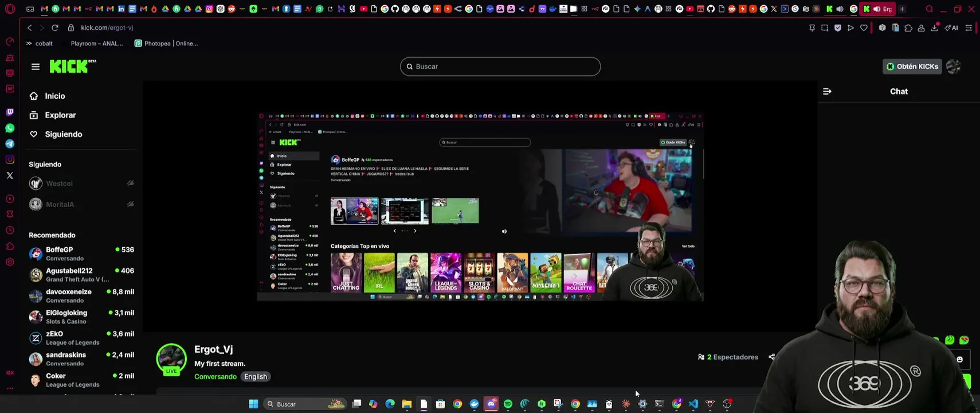The width and height of the screenshot is (980, 413).
Task: Click the address bar kick.com/ergot-vj
Action: click(x=107, y=28)
